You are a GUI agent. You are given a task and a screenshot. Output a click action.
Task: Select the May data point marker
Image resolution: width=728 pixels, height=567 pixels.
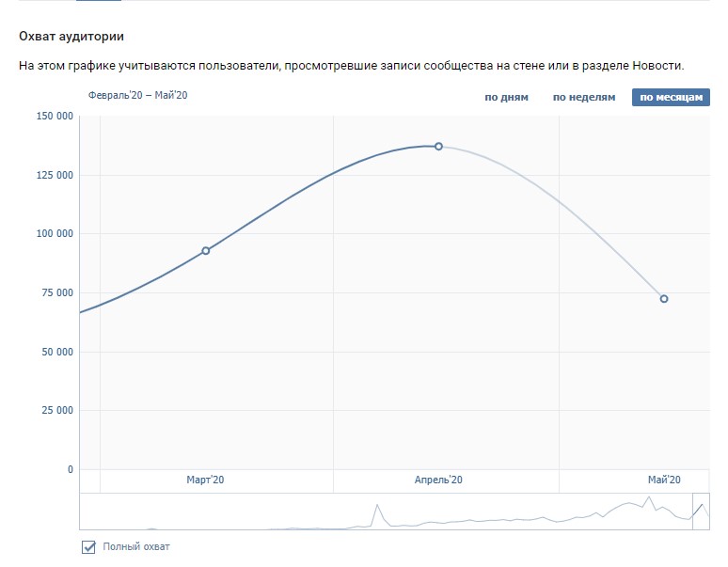664,299
